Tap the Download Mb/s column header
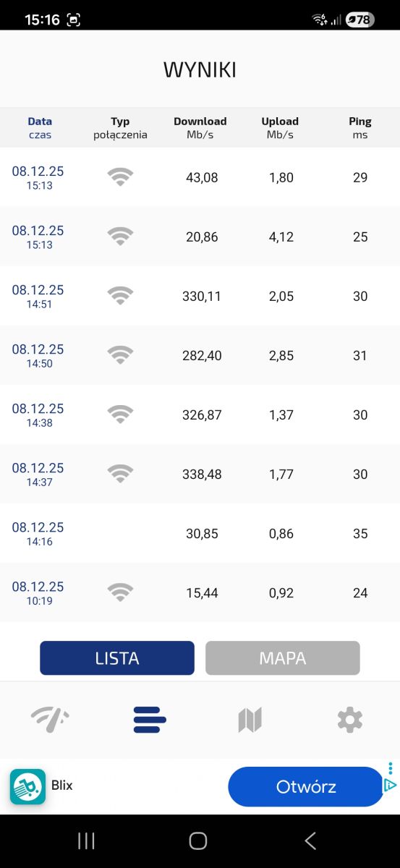Image resolution: width=400 pixels, height=868 pixels. coord(200,128)
